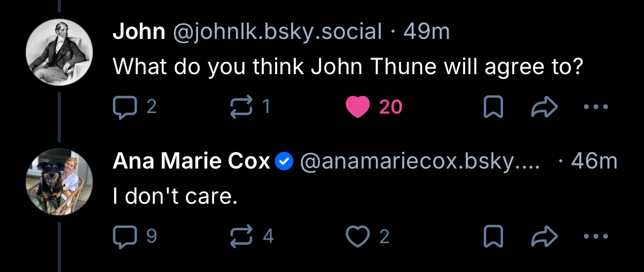Open more options on Ana Marie Cox's post
This screenshot has width=644, height=272.
(596, 236)
